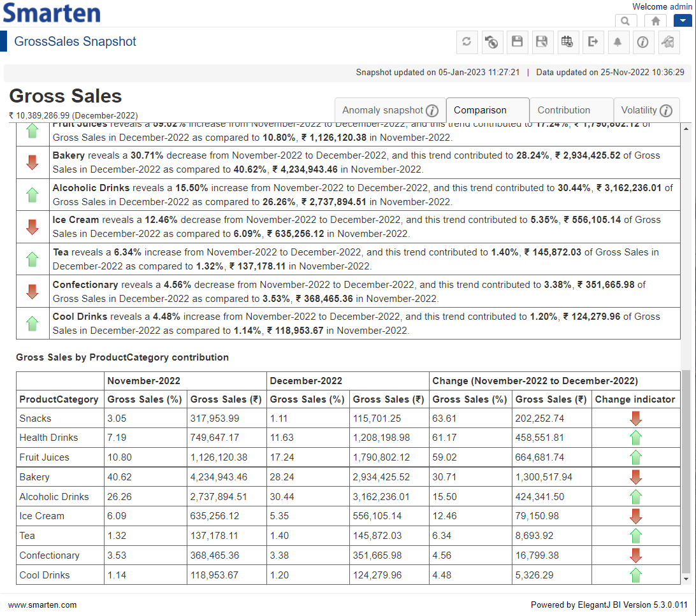The width and height of the screenshot is (696, 616).
Task: Click the info icon beside Volatility
Action: 666,110
